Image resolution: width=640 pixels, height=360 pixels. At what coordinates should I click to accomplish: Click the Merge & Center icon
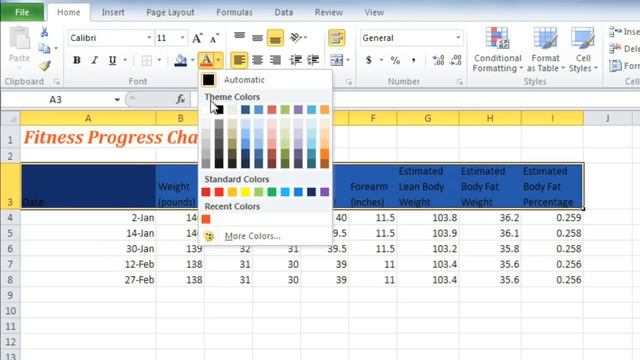[x=336, y=60]
